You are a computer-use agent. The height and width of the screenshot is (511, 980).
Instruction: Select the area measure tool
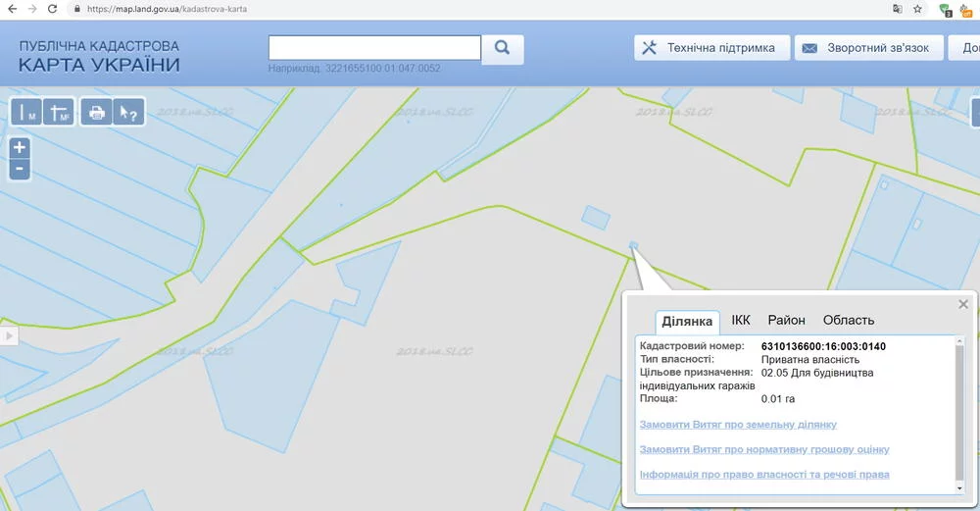pos(59,112)
